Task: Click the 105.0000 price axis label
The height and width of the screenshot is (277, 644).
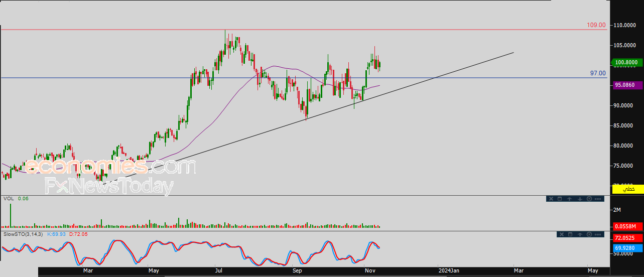Action: [624, 45]
